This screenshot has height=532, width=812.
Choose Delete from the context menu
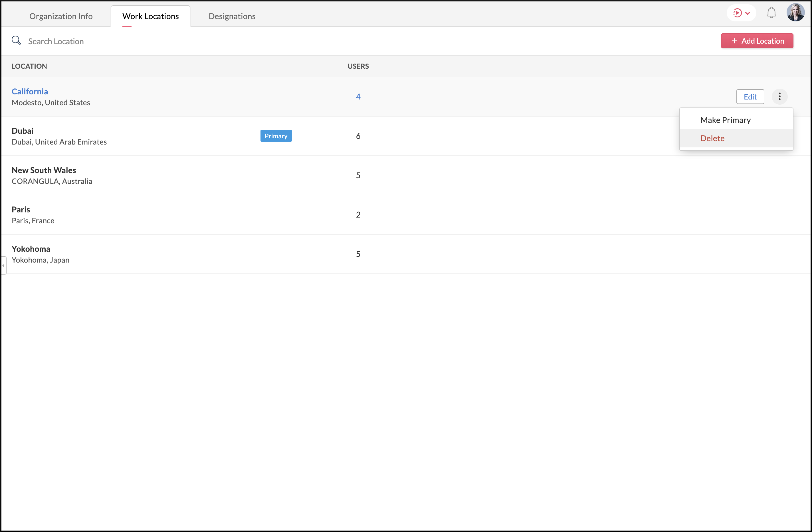click(712, 138)
